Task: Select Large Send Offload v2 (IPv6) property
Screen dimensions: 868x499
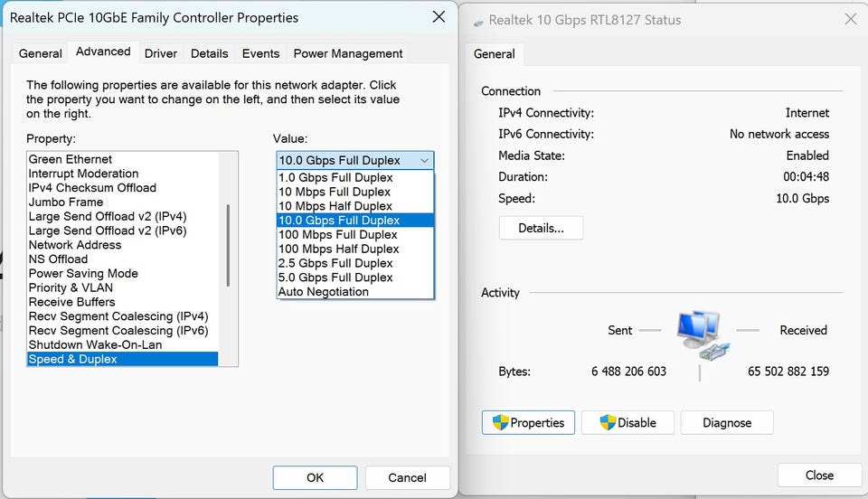Action: (x=122, y=231)
